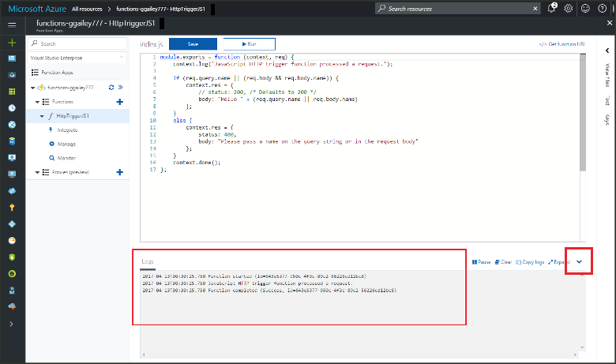Click the green plus New resource icon
616x364 pixels.
click(12, 43)
